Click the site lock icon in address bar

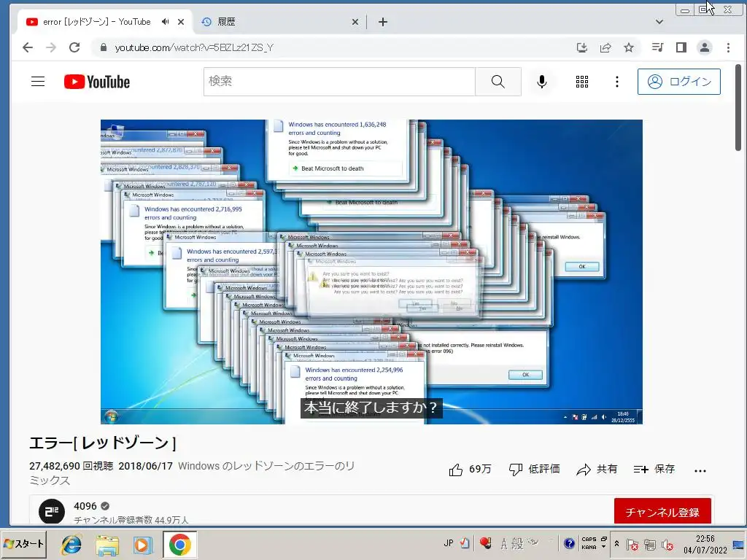pos(104,47)
